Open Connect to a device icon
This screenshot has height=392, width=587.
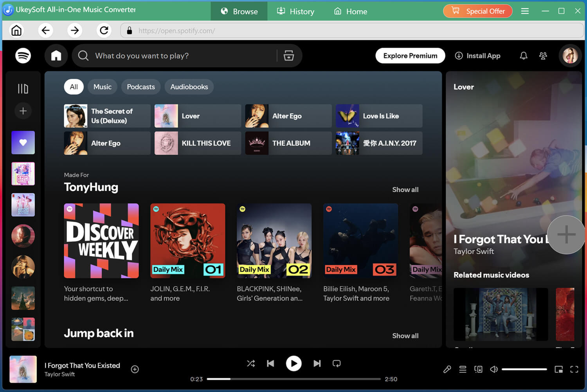(478, 369)
